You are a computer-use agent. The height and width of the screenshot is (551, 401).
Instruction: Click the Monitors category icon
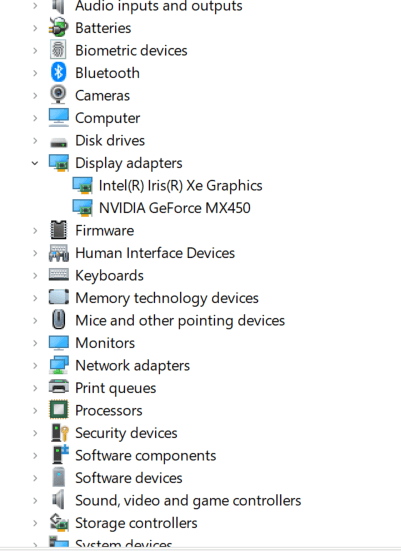tap(59, 343)
